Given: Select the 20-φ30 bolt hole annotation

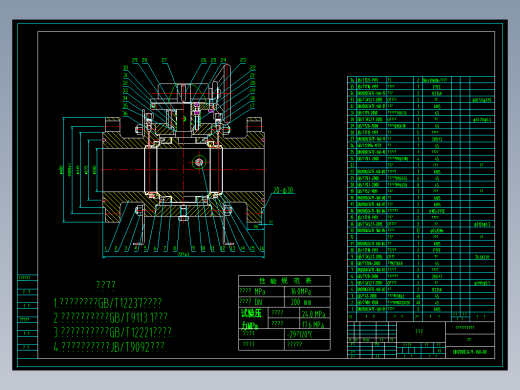Looking at the screenshot, I should 284,190.
